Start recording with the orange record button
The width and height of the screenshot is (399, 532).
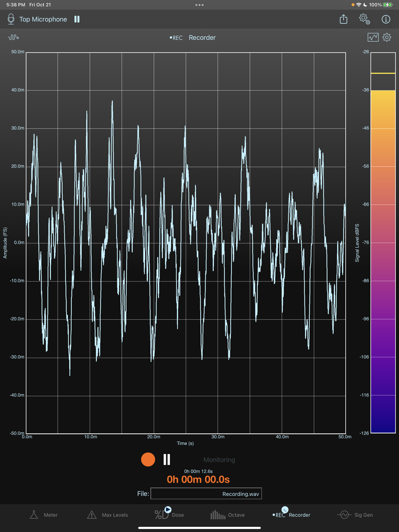[x=148, y=460]
